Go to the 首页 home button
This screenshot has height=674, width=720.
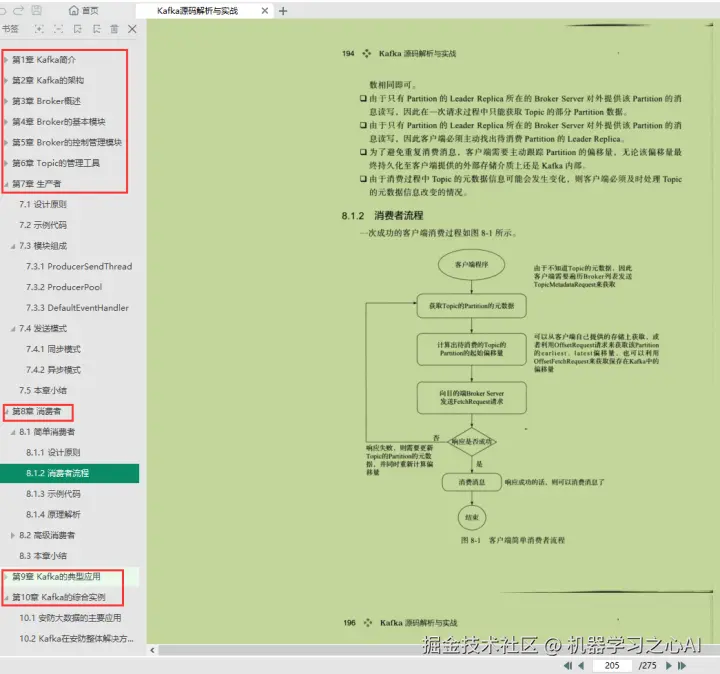click(x=83, y=10)
